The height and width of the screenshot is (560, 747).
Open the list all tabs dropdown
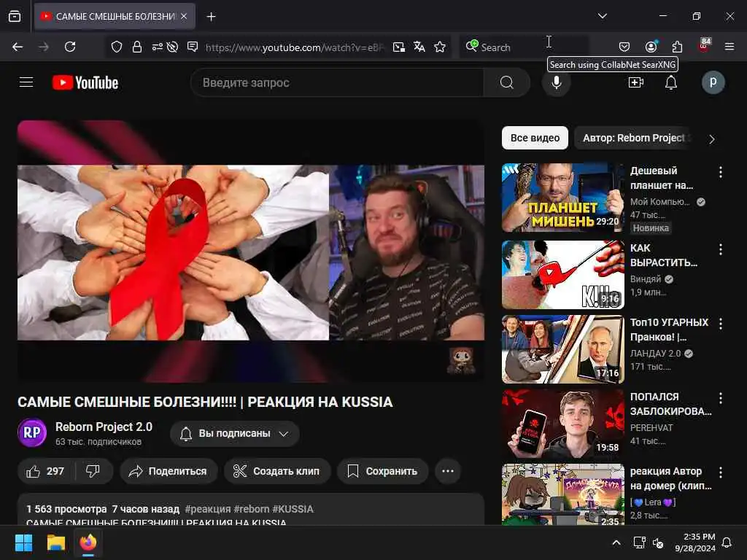602,16
